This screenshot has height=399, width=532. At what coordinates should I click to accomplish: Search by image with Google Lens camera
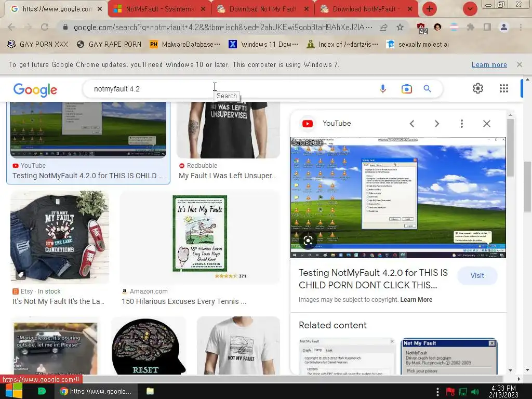tap(406, 89)
